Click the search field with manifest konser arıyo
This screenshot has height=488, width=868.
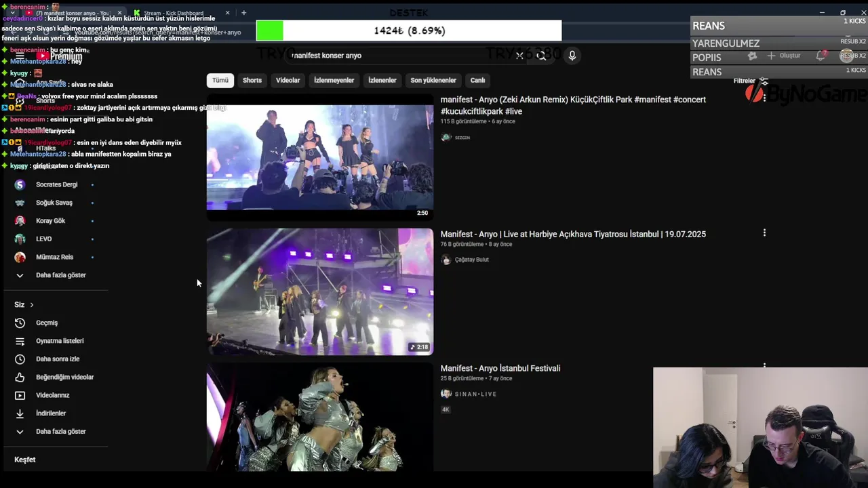(400, 56)
